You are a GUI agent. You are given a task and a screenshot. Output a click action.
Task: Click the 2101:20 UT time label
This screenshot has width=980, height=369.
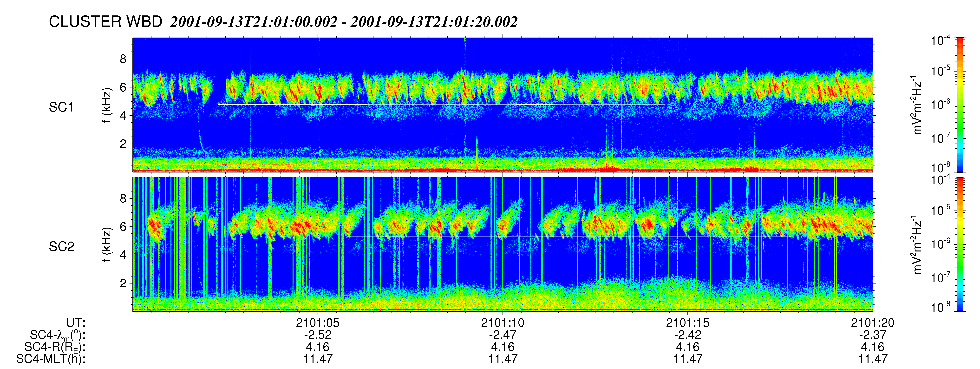[x=872, y=323]
